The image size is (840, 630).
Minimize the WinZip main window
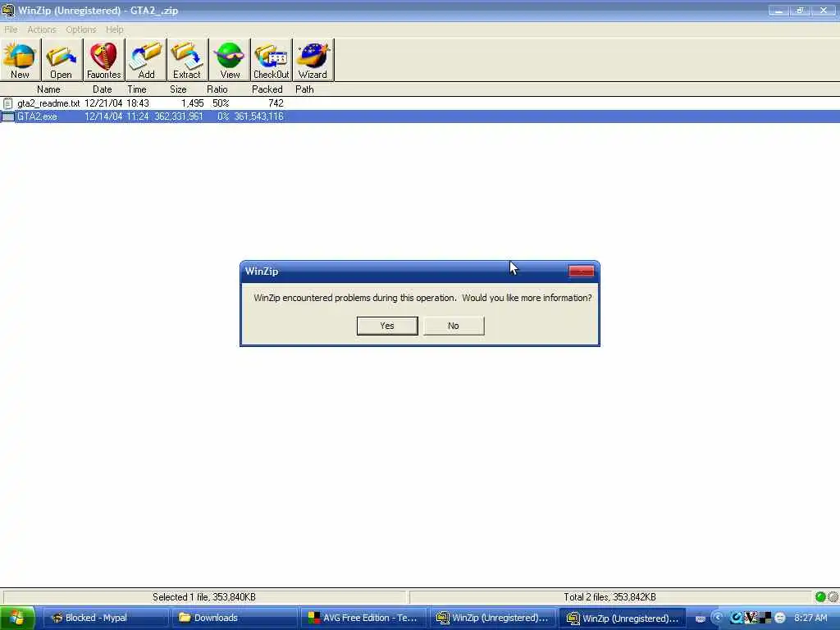[x=778, y=10]
